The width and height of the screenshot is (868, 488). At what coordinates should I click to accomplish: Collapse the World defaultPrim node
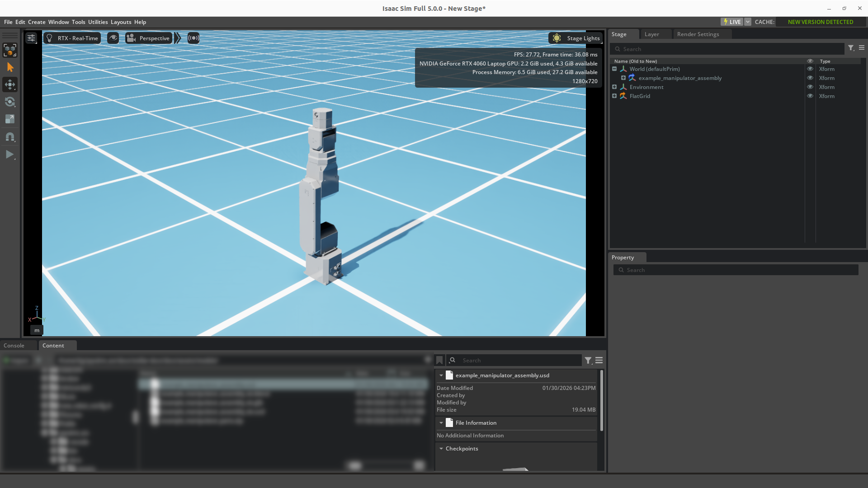(614, 69)
